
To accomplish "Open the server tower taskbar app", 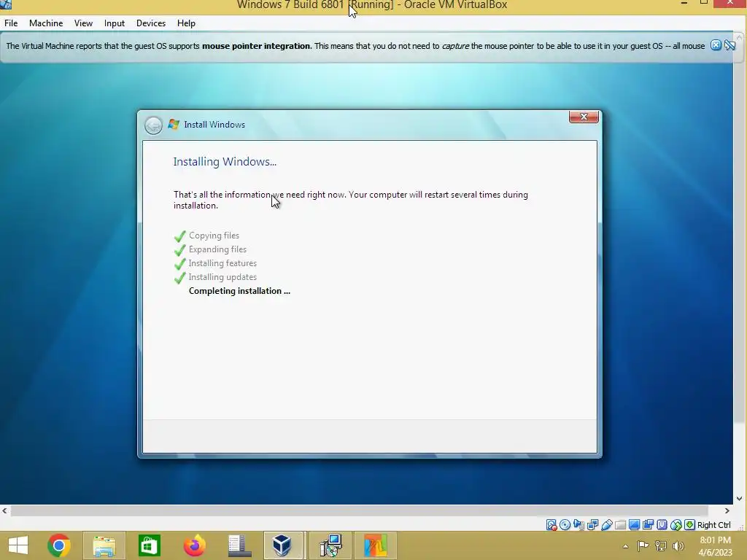I will tap(239, 545).
